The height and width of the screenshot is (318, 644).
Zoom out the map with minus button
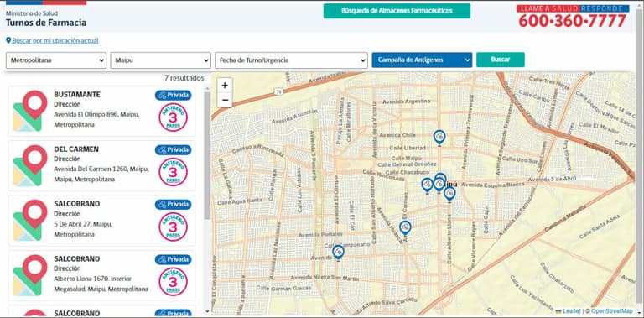(x=225, y=100)
